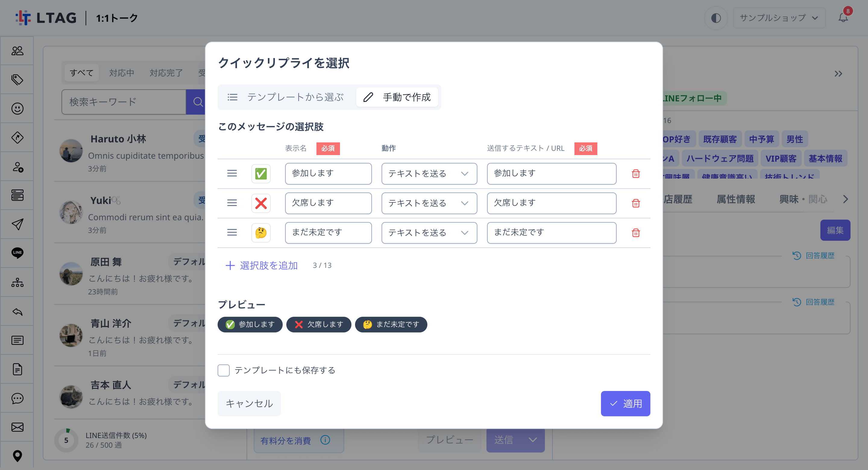Image resolution: width=868 pixels, height=470 pixels.
Task: Open the envelope mail sidebar icon
Action: (x=17, y=427)
